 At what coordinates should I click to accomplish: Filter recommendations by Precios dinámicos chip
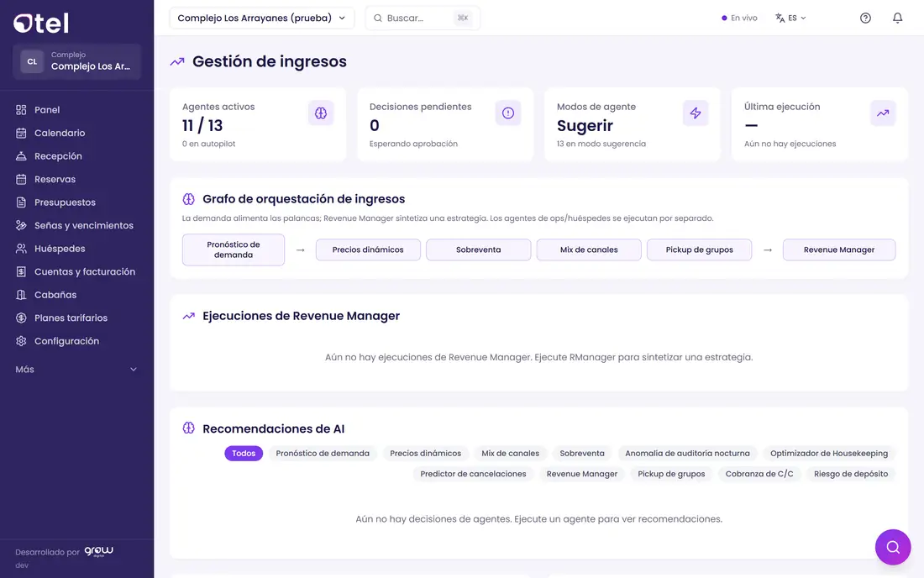pyautogui.click(x=426, y=453)
